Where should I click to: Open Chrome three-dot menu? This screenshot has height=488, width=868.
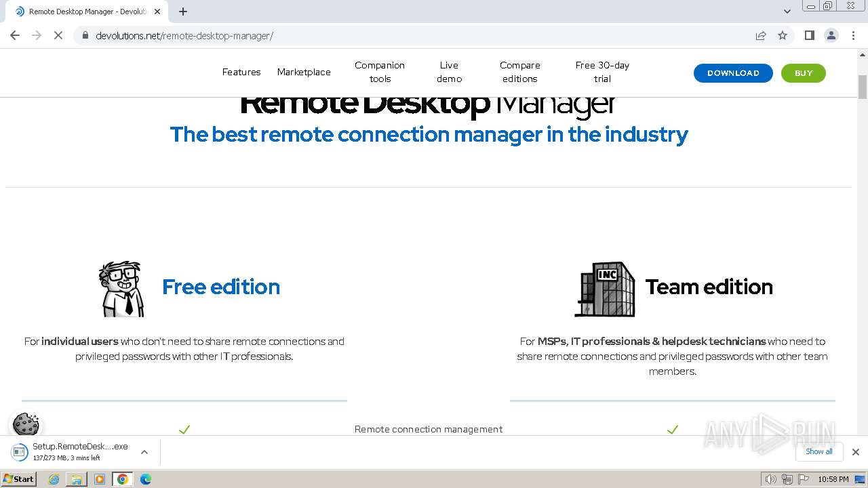pos(853,35)
